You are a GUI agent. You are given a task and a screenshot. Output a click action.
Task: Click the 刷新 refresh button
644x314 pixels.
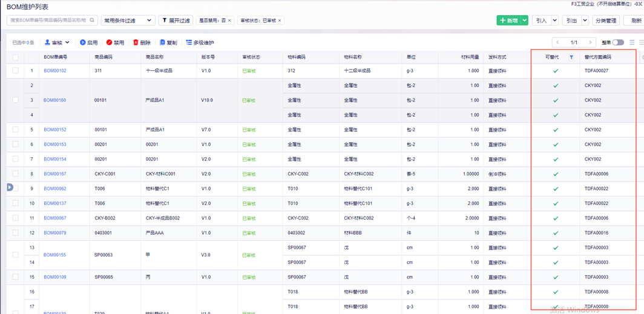point(634,21)
